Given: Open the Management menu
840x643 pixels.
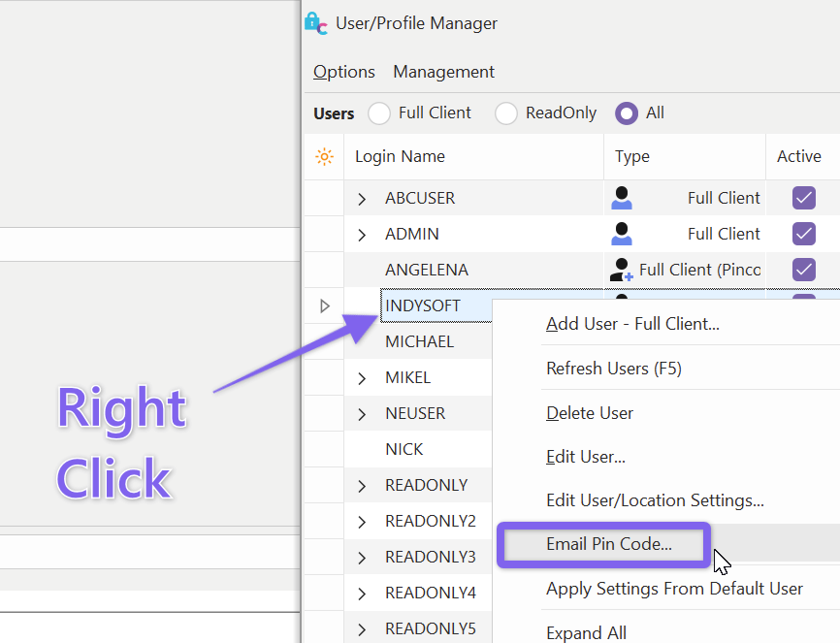Looking at the screenshot, I should coord(443,72).
